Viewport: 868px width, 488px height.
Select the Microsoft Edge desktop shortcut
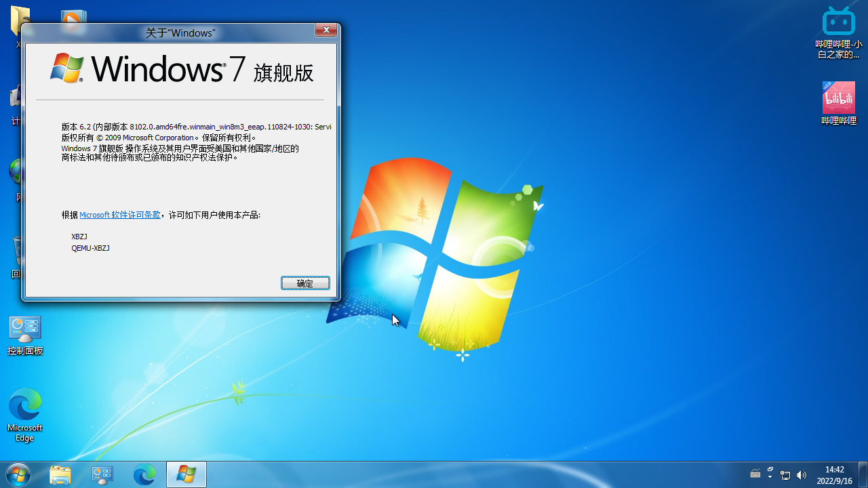click(25, 415)
